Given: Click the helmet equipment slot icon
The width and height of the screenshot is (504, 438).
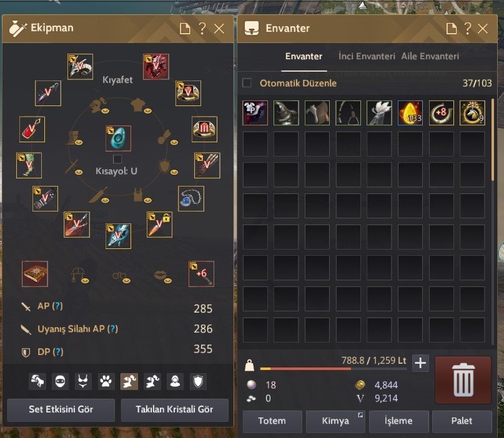Looking at the screenshot, I should (81, 67).
